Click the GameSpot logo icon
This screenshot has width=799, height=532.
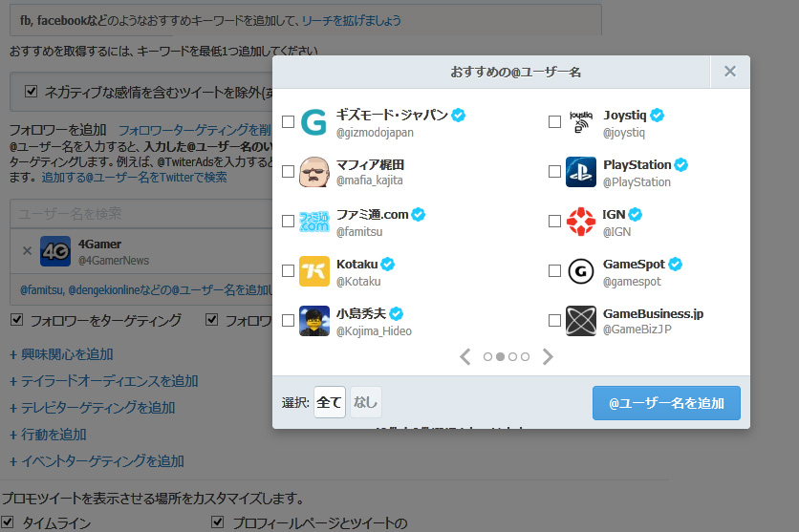581,271
